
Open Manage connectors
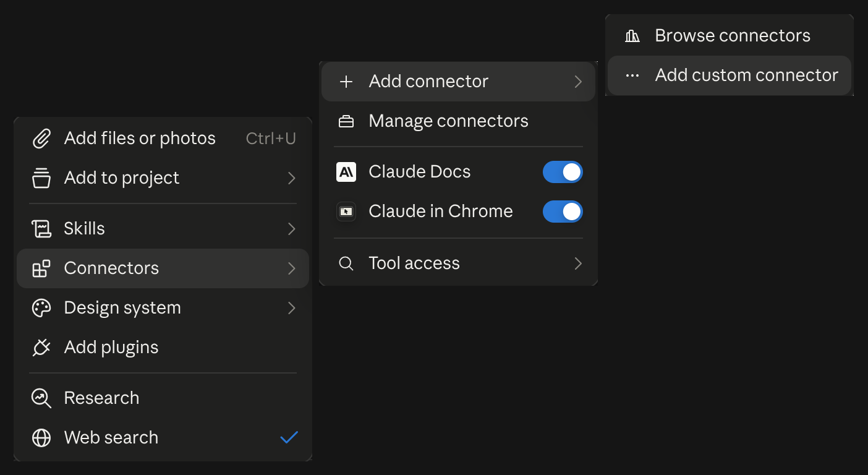(x=458, y=121)
